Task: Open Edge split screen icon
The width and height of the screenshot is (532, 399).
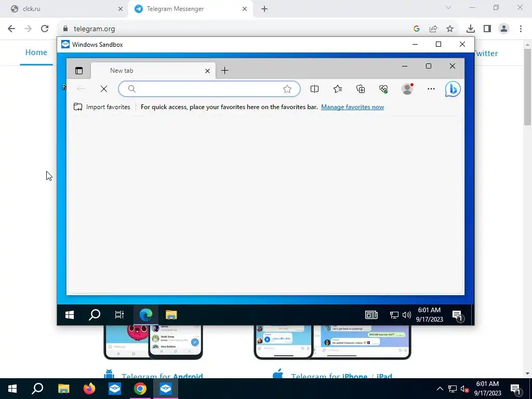Action: pyautogui.click(x=314, y=89)
